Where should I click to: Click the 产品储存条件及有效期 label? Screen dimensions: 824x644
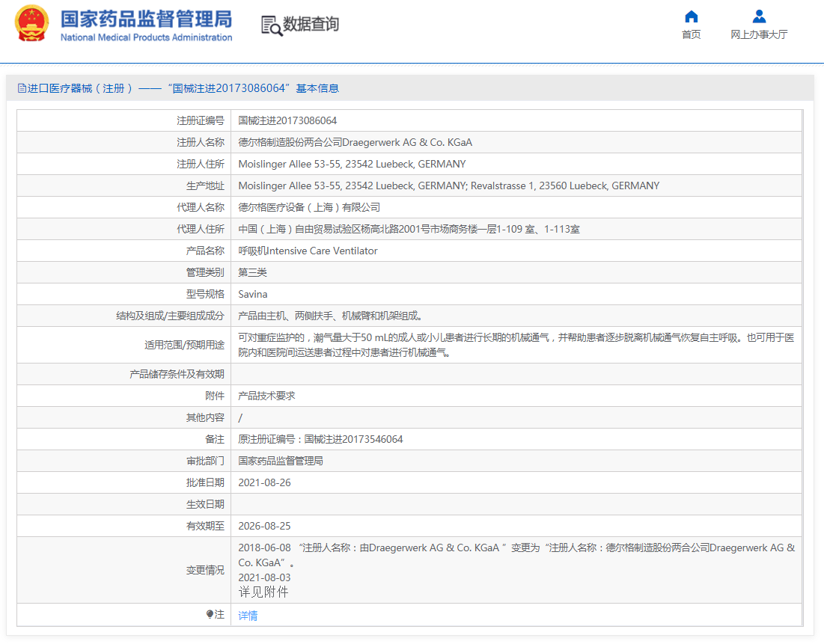(x=177, y=374)
